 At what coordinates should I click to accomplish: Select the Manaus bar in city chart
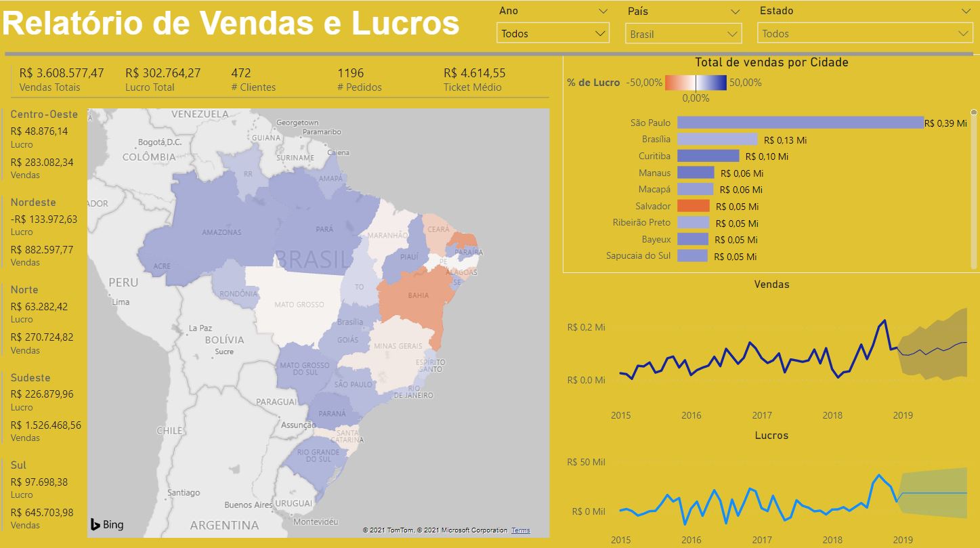696,173
